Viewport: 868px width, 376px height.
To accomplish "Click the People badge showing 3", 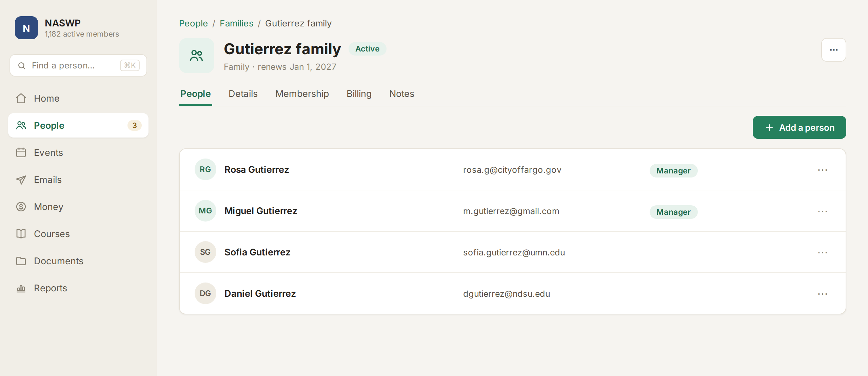I will 135,125.
